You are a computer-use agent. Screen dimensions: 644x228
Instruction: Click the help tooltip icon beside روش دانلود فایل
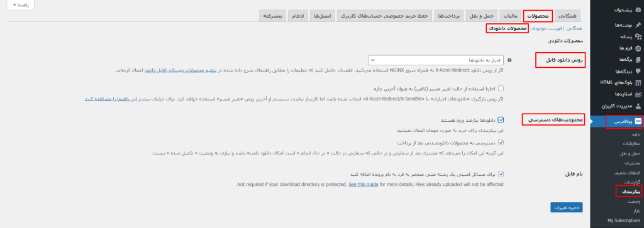tap(509, 60)
